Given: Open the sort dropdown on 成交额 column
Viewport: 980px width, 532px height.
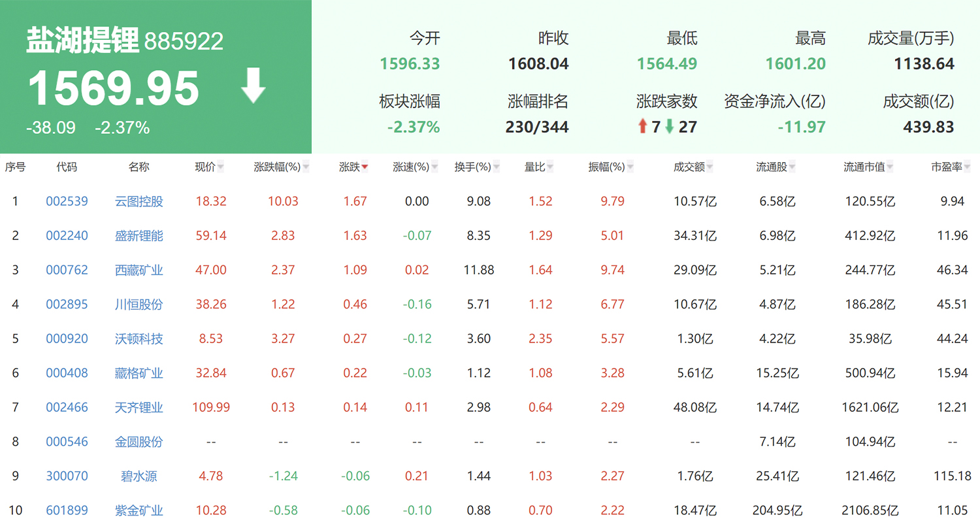Looking at the screenshot, I should click(710, 166).
